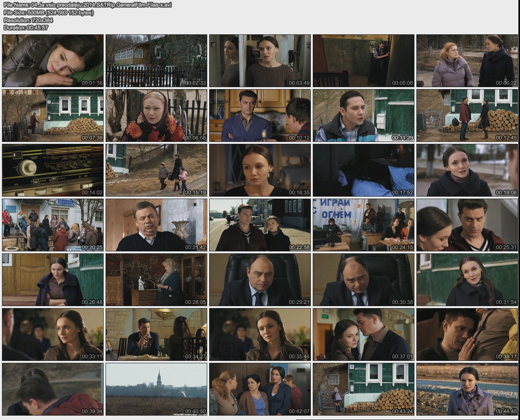Click the thumbnail timestamped 00:01:16
Viewport: 520px width, 420px height.
point(53,61)
